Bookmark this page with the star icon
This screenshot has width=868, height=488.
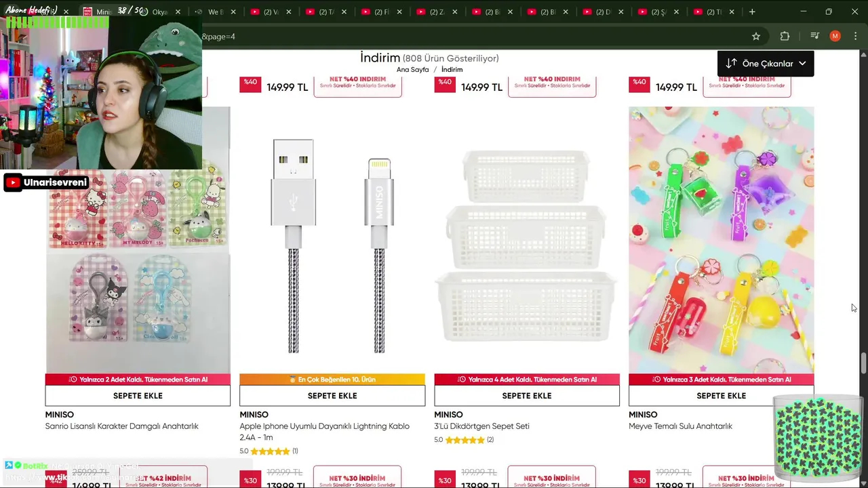[756, 36]
